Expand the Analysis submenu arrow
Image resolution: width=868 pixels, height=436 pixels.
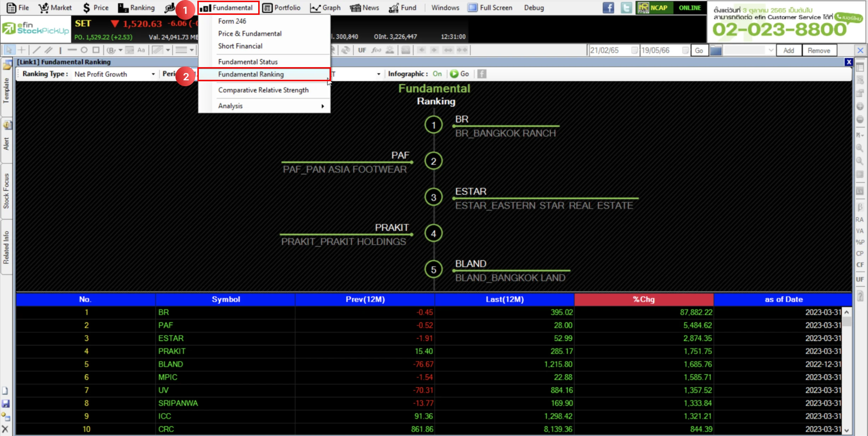[x=323, y=106]
